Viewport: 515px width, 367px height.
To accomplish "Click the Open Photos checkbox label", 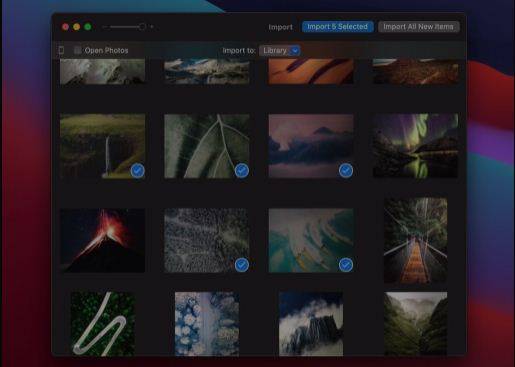I will 106,51.
